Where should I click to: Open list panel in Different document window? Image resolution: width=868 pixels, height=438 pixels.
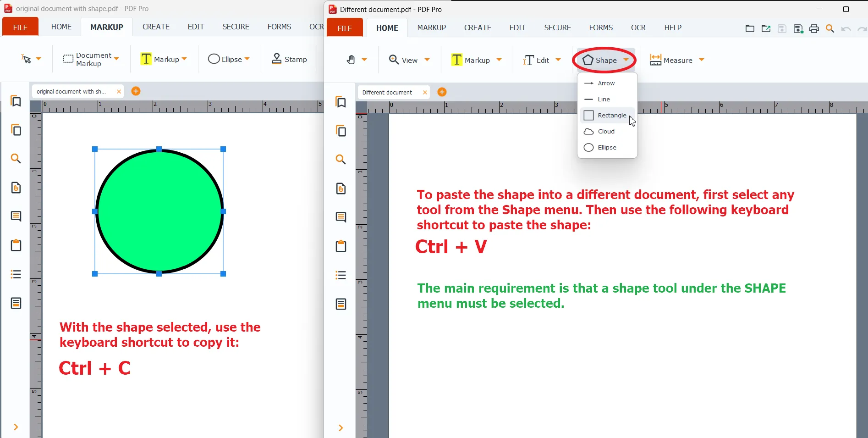[x=341, y=275]
